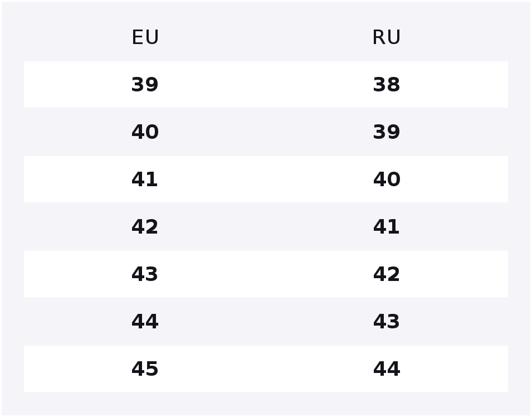Viewport: 532px width, 417px height.
Task: Select the row between EU 41 and RU 40
Action: click(266, 180)
